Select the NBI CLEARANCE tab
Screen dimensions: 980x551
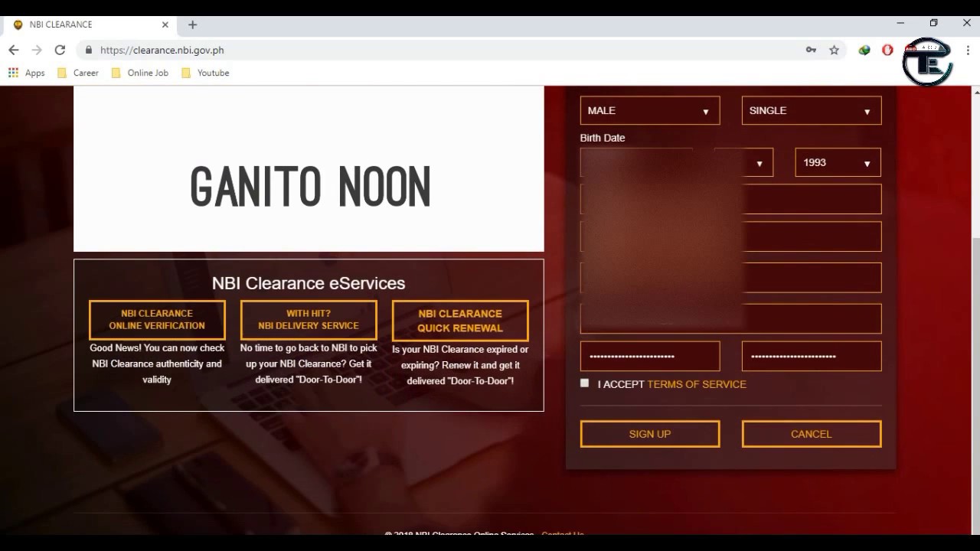[x=90, y=24]
